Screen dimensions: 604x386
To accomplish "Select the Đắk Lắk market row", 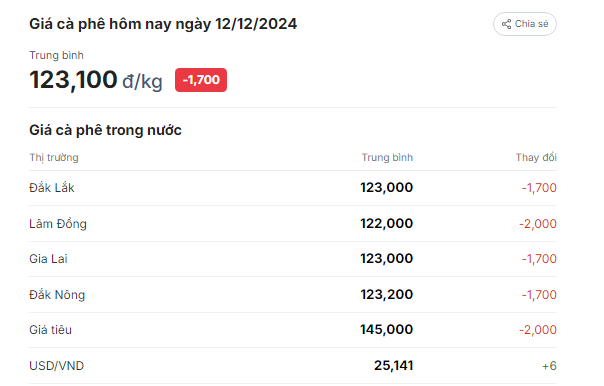I will (293, 188).
